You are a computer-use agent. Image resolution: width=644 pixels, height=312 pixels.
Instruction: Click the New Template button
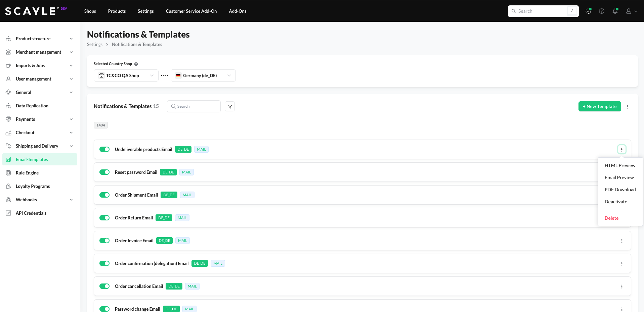pos(599,106)
